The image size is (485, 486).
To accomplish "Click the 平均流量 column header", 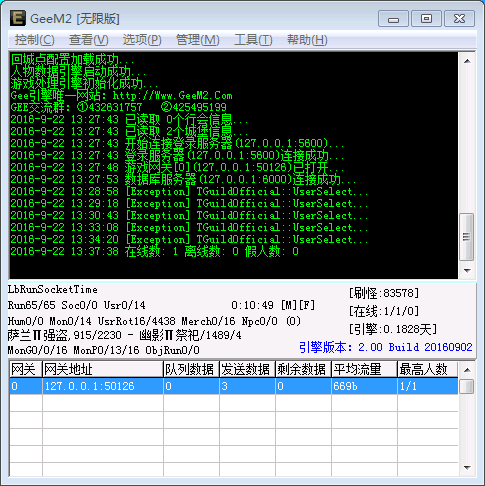I will coord(364,369).
